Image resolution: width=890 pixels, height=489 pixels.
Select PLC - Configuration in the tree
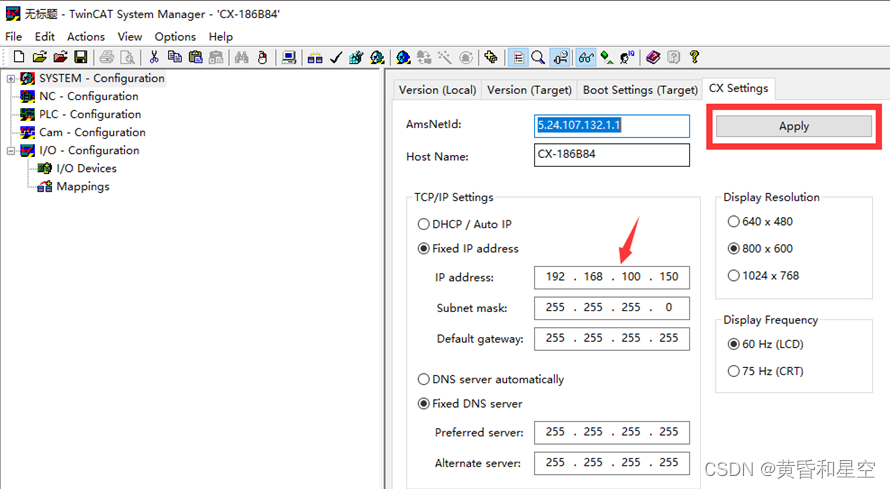[90, 115]
